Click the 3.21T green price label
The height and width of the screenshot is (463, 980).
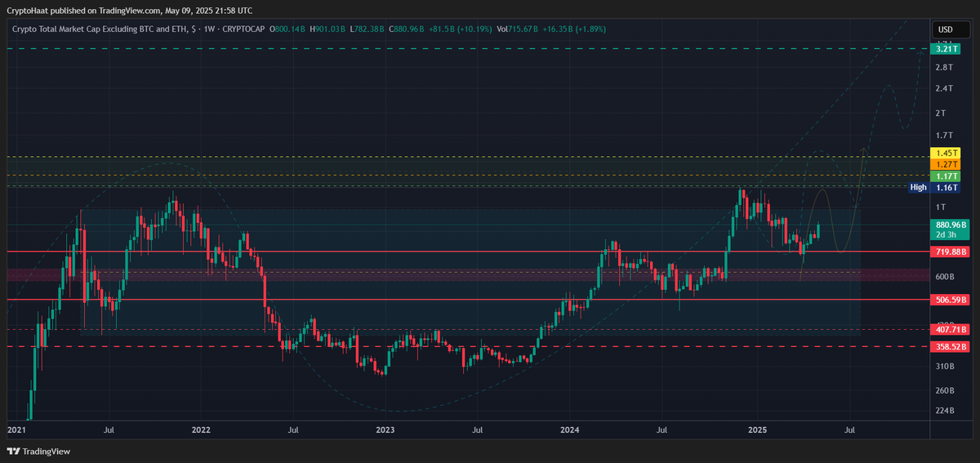946,49
